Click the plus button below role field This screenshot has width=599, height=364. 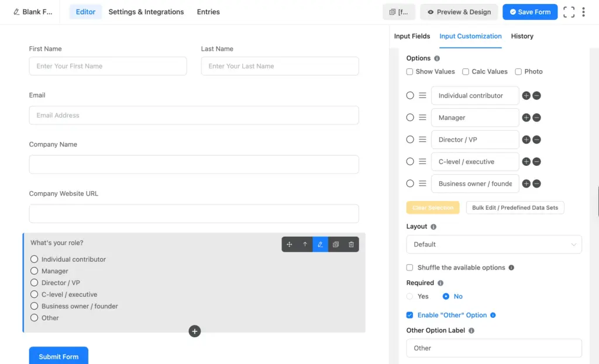pyautogui.click(x=194, y=331)
